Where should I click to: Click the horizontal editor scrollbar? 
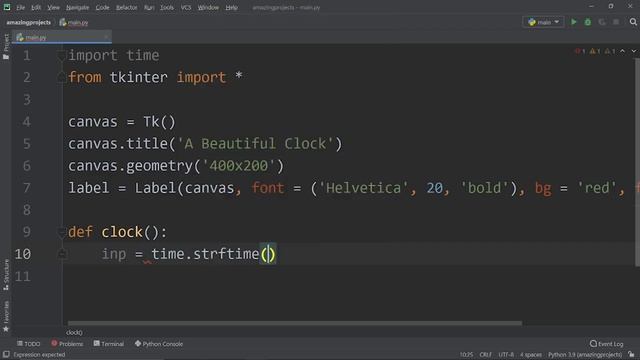[x=295, y=323]
